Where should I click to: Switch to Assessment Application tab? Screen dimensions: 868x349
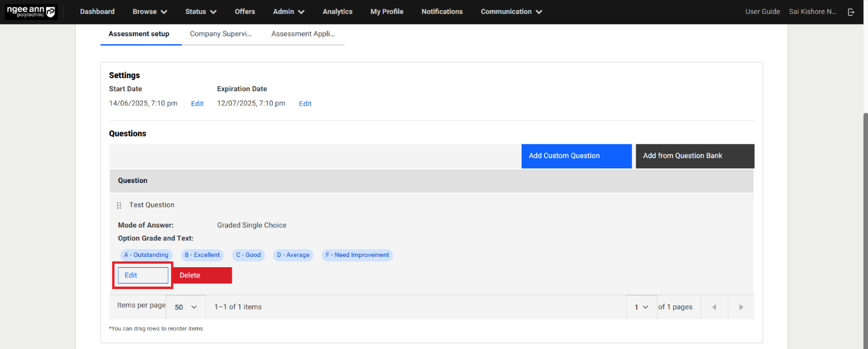point(303,34)
